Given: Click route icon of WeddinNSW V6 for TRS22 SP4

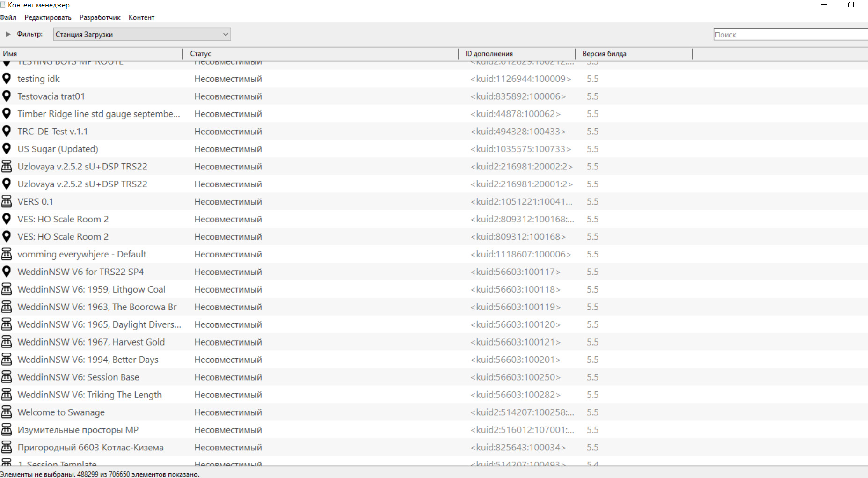Looking at the screenshot, I should tap(7, 272).
